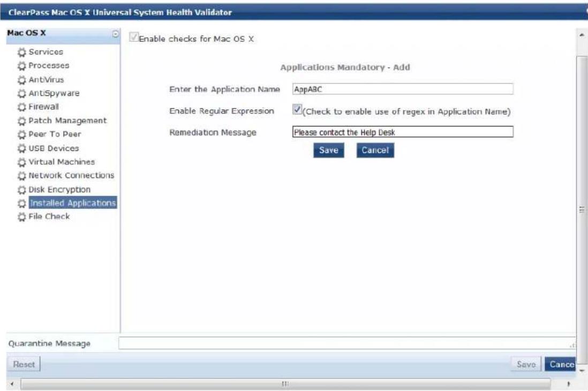Click the Remediation Message field
588x391 pixels.
[x=403, y=132]
